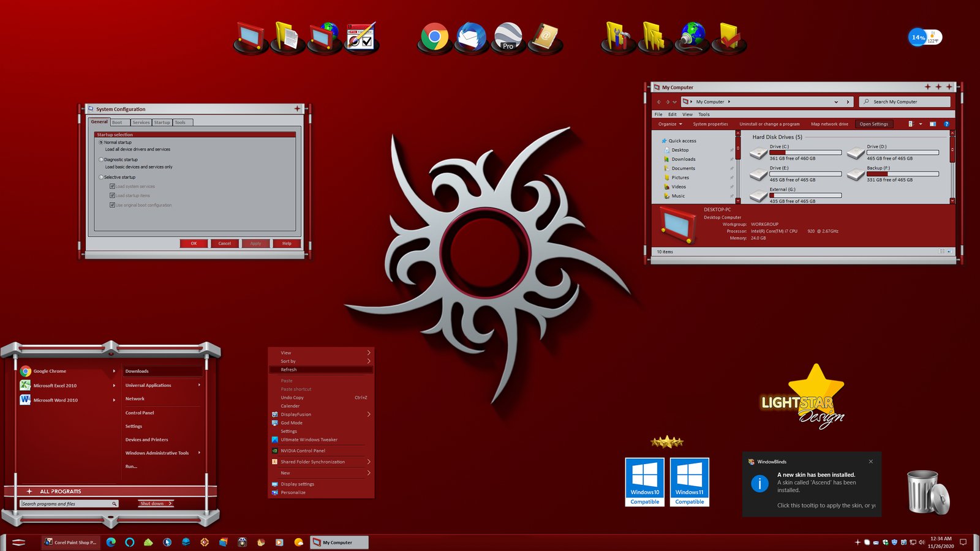980x551 pixels.
Task: Expand the View submenu arrow in context menu
Action: coord(369,353)
